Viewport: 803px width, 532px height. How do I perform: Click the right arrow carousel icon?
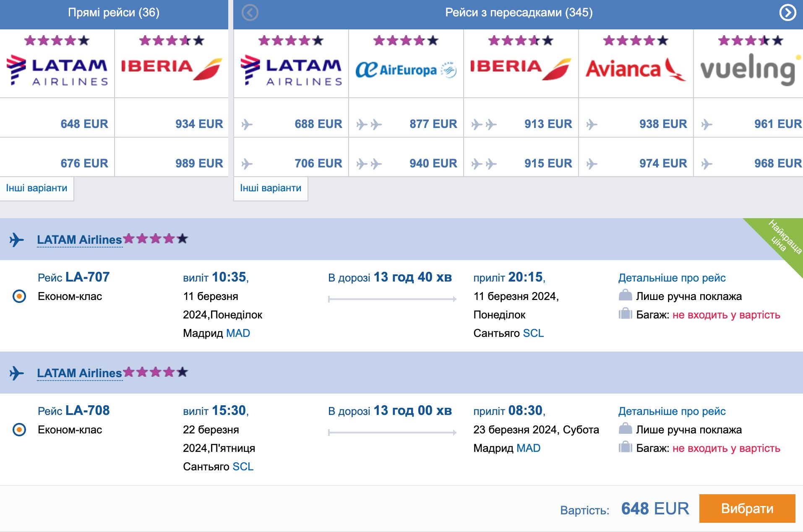point(787,13)
